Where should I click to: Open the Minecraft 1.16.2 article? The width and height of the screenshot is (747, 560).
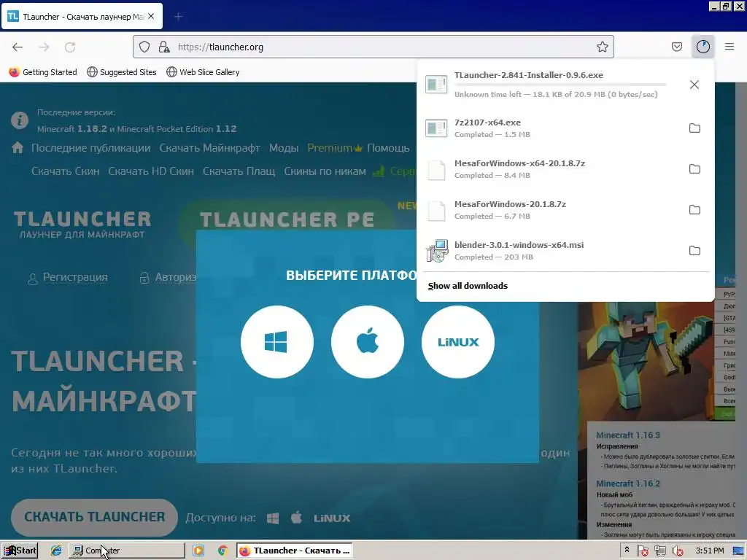(x=628, y=484)
